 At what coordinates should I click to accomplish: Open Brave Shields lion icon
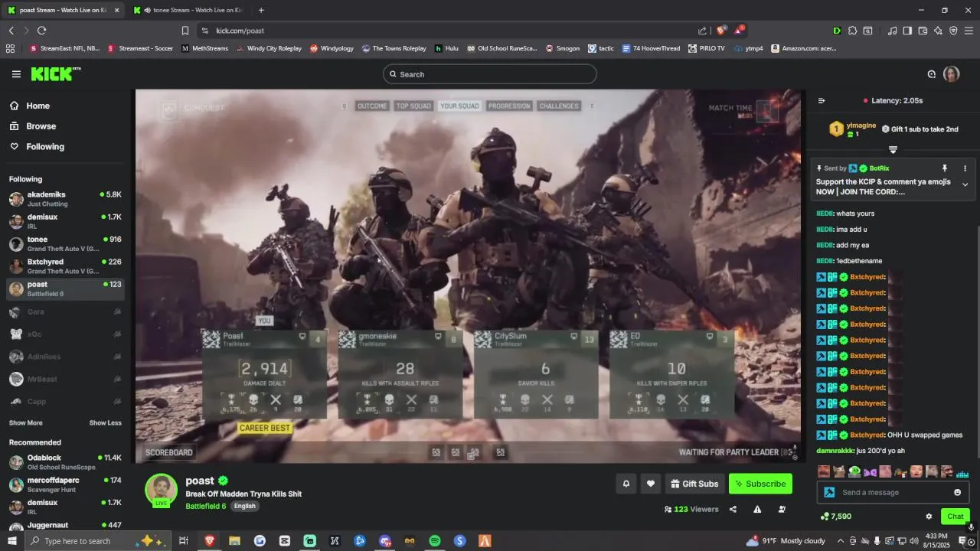point(720,31)
